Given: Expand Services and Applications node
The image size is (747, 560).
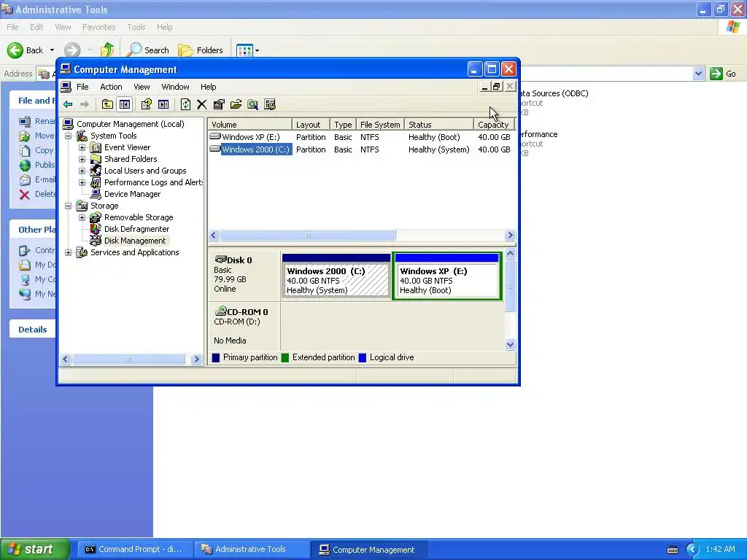Looking at the screenshot, I should pyautogui.click(x=69, y=252).
